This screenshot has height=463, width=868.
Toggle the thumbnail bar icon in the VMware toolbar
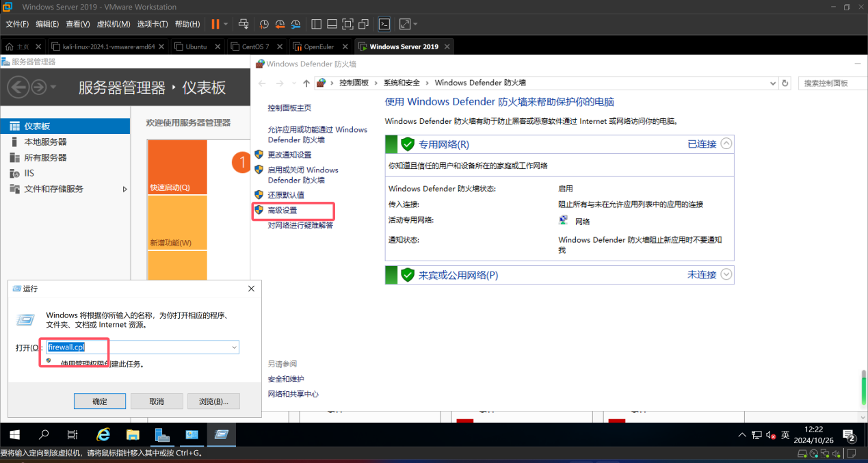pyautogui.click(x=332, y=24)
